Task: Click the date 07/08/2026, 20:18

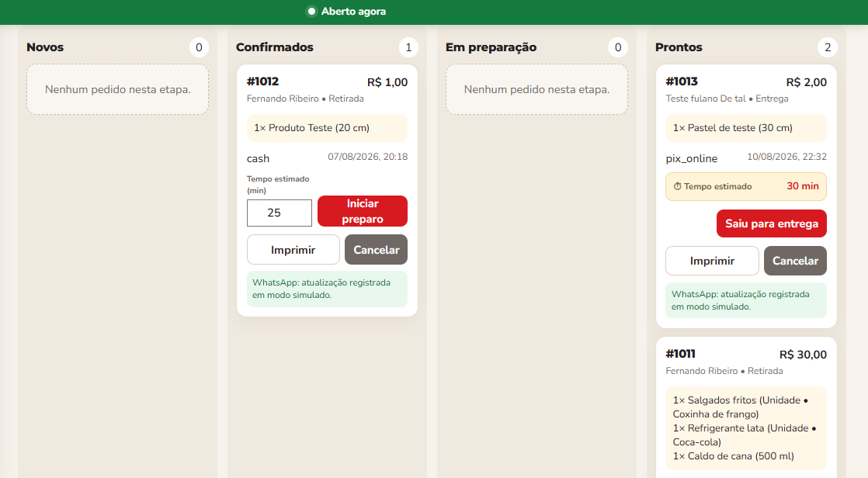Action: pos(367,157)
